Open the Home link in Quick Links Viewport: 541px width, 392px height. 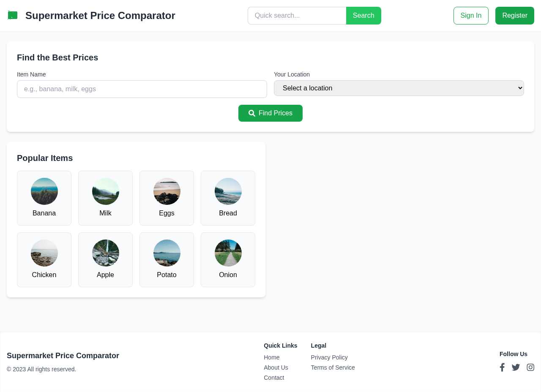[x=271, y=357]
